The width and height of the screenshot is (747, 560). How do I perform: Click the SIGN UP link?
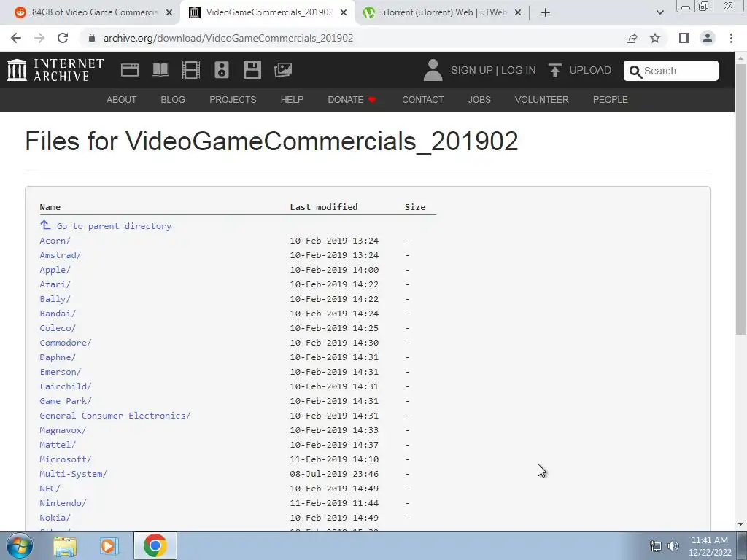[472, 71]
